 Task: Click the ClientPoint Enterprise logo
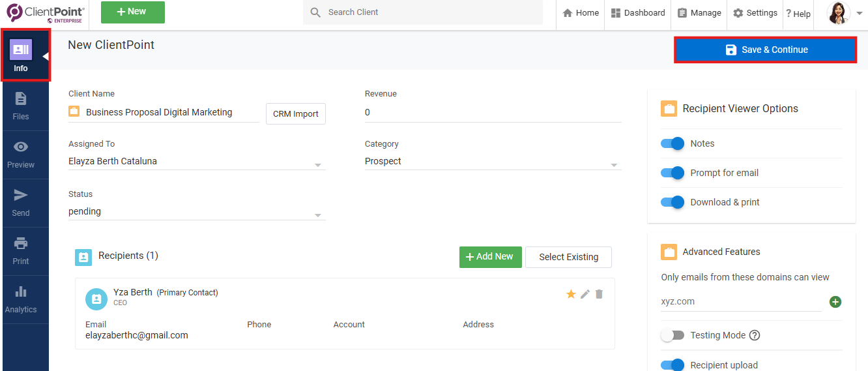(x=44, y=13)
